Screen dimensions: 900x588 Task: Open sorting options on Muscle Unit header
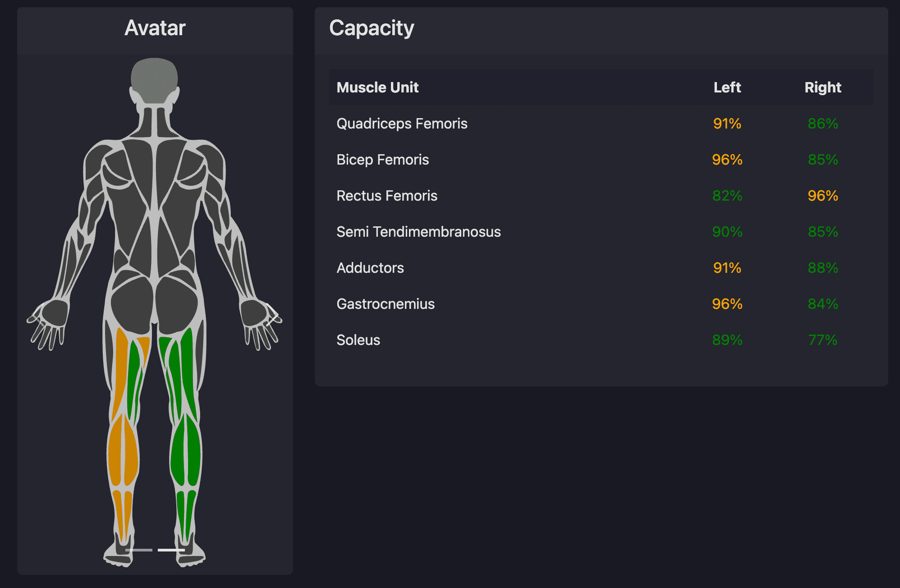[378, 87]
